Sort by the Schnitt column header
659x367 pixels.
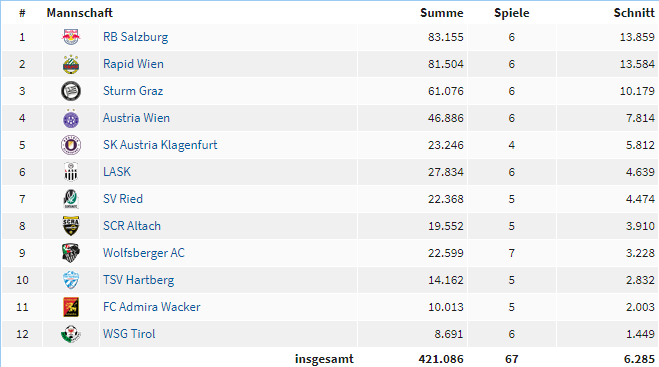coord(634,13)
